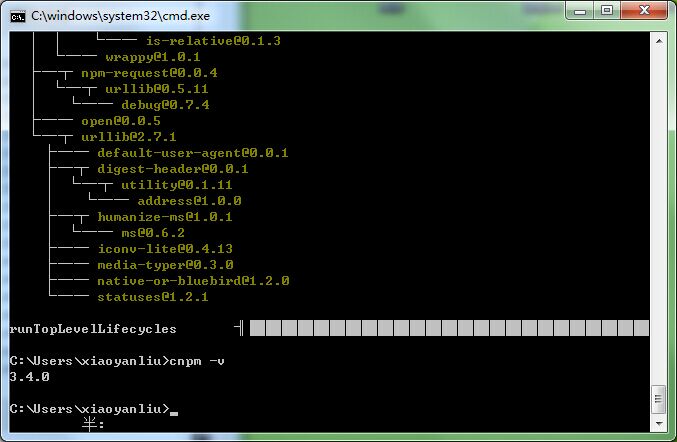
Task: Click the scrollbar down arrow
Action: tap(659, 423)
